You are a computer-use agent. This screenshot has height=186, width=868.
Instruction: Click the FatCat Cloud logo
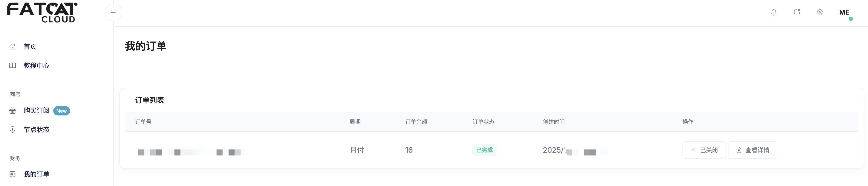[42, 13]
